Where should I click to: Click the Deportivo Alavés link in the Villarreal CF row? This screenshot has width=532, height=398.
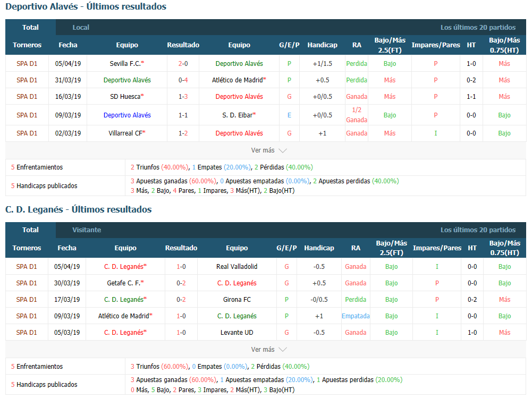[x=239, y=133]
